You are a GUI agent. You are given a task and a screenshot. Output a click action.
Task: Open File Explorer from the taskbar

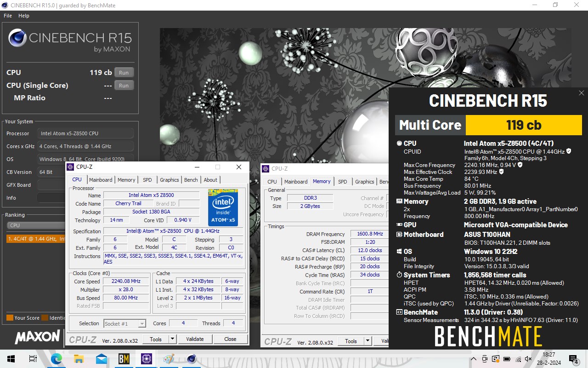point(79,359)
